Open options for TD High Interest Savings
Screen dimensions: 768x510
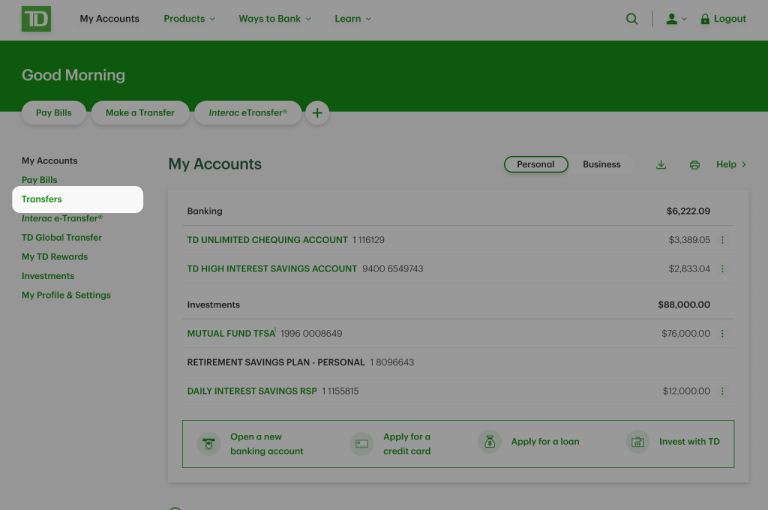[722, 269]
